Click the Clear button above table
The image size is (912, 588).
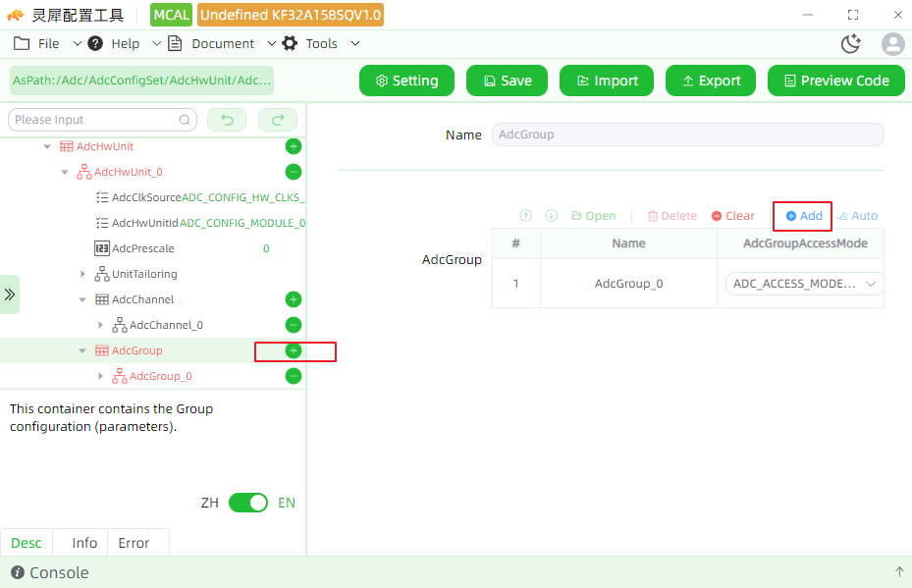733,216
